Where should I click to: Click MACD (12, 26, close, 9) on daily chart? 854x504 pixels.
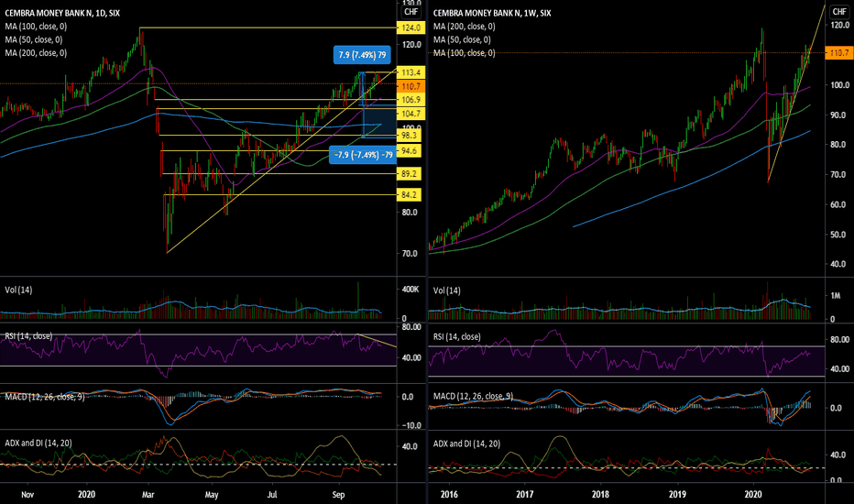pyautogui.click(x=45, y=397)
